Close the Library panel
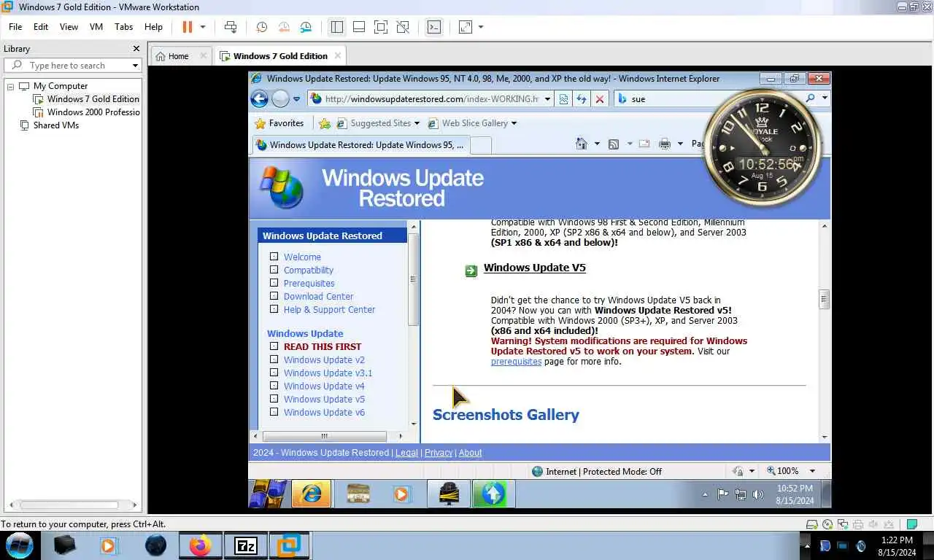Viewport: 934px width, 560px height. pyautogui.click(x=136, y=49)
